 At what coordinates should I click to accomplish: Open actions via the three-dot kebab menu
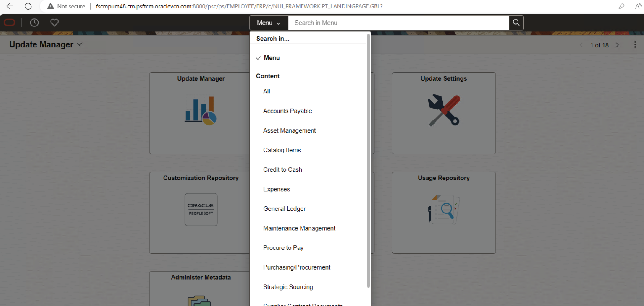(x=635, y=45)
